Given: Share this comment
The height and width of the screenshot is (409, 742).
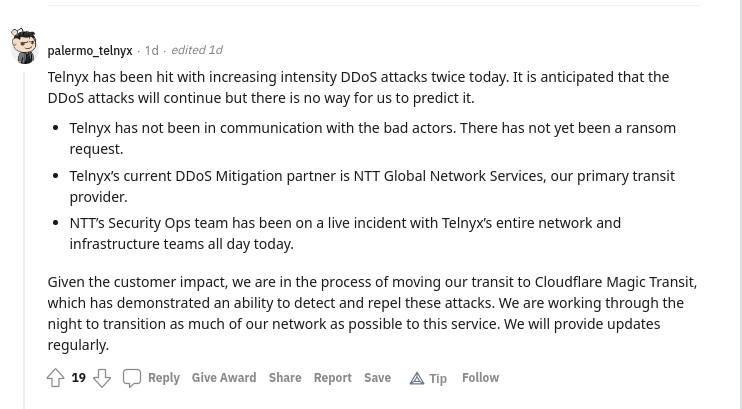Looking at the screenshot, I should point(285,378).
